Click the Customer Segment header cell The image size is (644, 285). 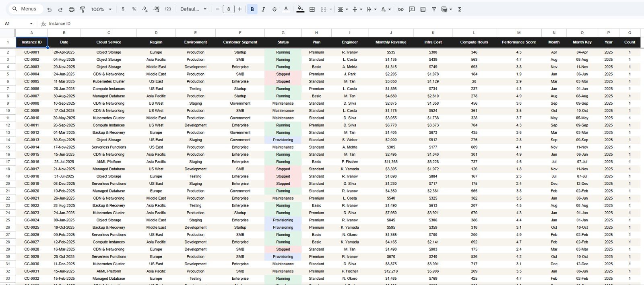coord(240,42)
